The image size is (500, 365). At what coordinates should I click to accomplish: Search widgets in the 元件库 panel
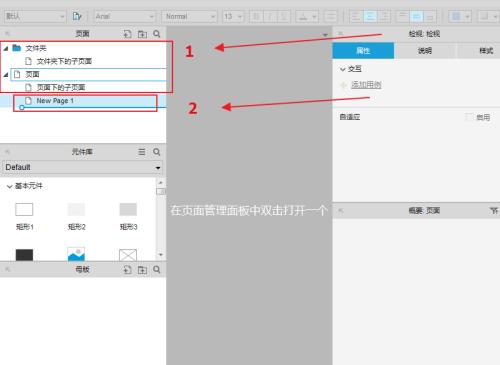157,152
